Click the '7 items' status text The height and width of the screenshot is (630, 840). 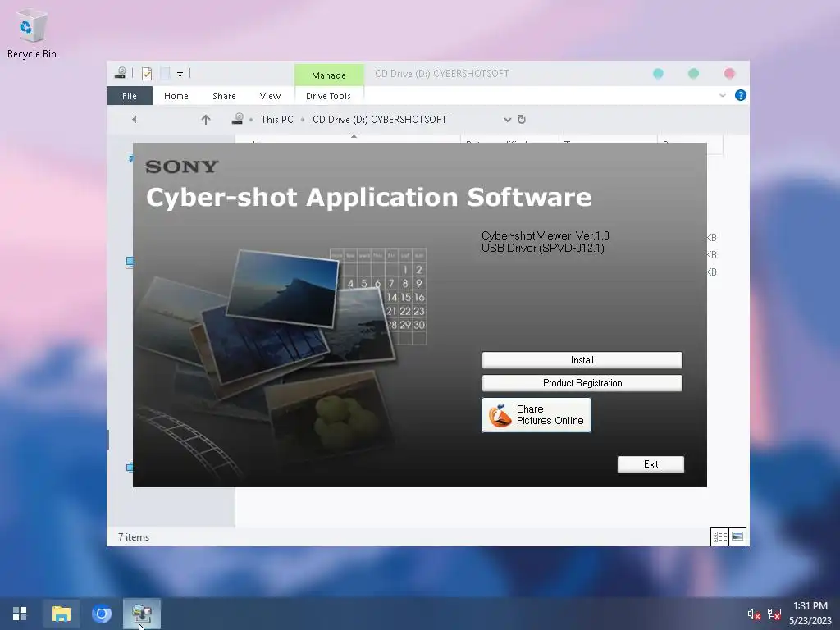tap(134, 536)
